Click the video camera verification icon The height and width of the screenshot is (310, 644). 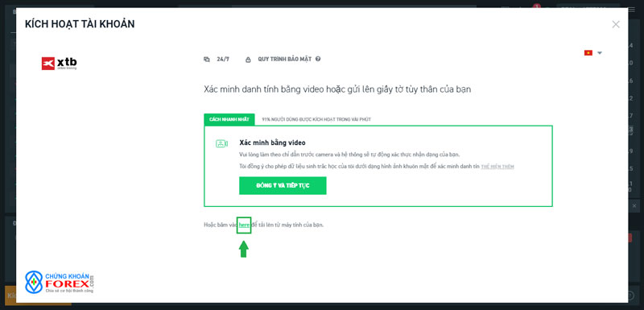222,143
